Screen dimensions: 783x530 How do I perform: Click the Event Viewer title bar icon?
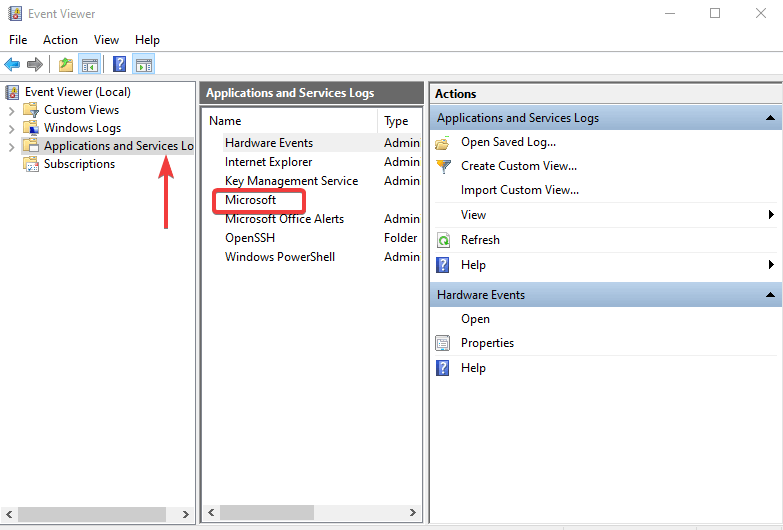15,13
